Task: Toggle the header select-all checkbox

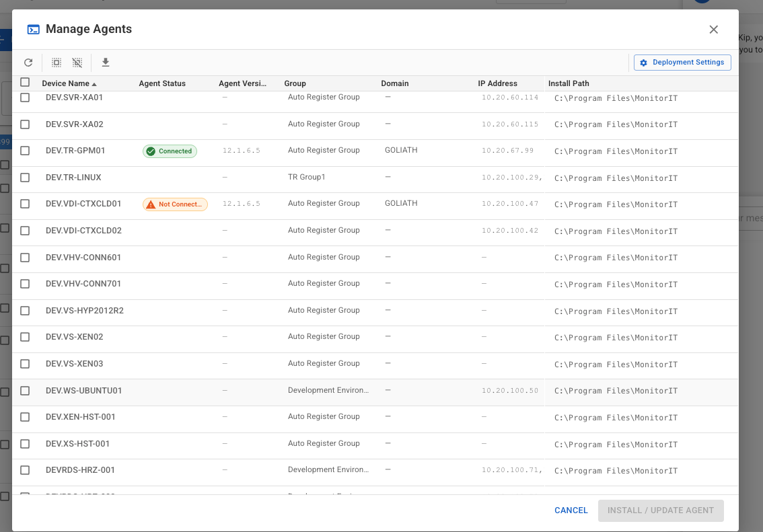Action: tap(25, 82)
